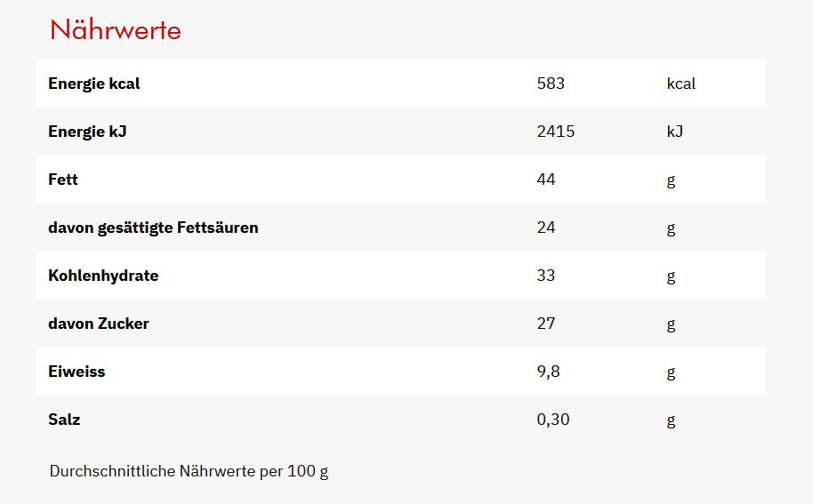Select the davon gesättigte Fettsäuren label

point(153,228)
